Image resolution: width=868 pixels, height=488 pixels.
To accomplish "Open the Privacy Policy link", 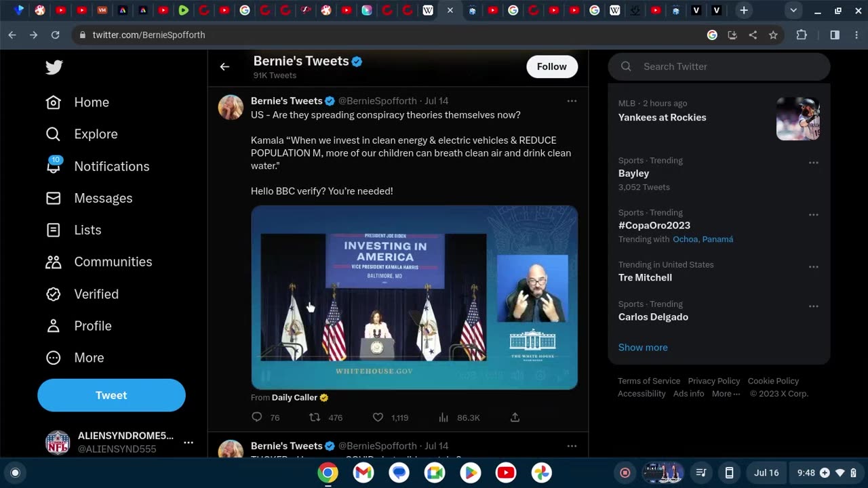I will pyautogui.click(x=714, y=381).
